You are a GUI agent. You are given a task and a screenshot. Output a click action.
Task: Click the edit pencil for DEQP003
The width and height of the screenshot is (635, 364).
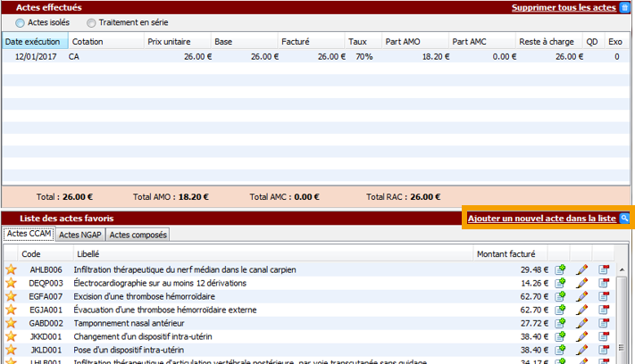[582, 283]
